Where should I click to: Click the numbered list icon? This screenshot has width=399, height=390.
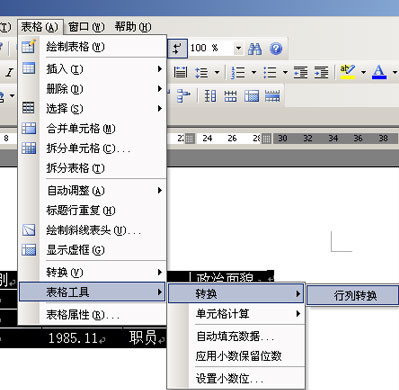pyautogui.click(x=238, y=72)
